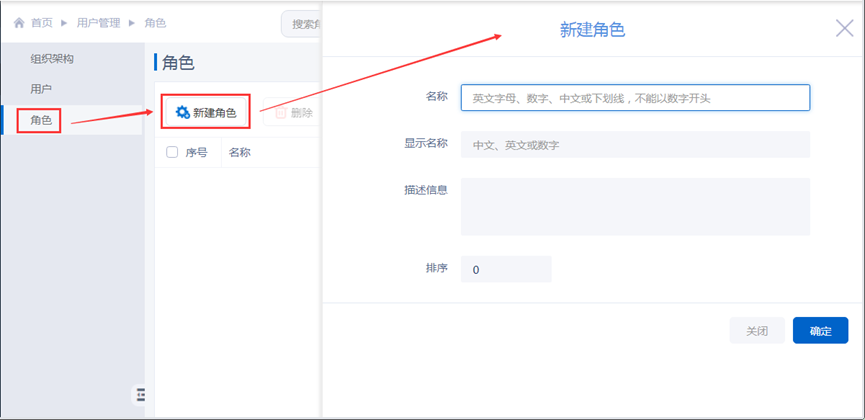Viewport: 865px width, 420px height.
Task: Click into the 描述信息 text area
Action: pyautogui.click(x=634, y=206)
